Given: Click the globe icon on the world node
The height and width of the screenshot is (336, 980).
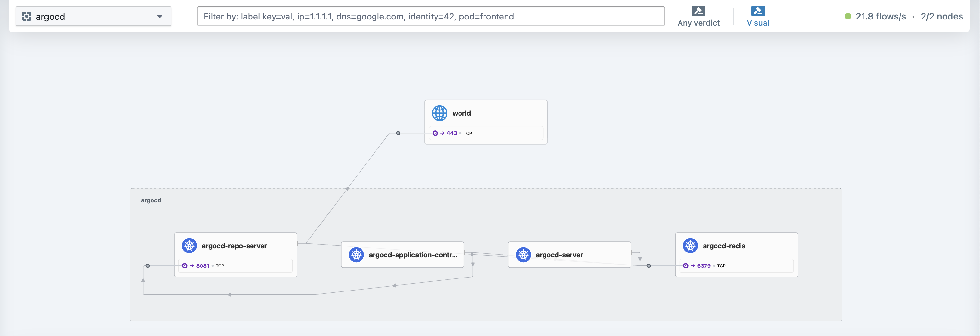Looking at the screenshot, I should click(x=439, y=113).
